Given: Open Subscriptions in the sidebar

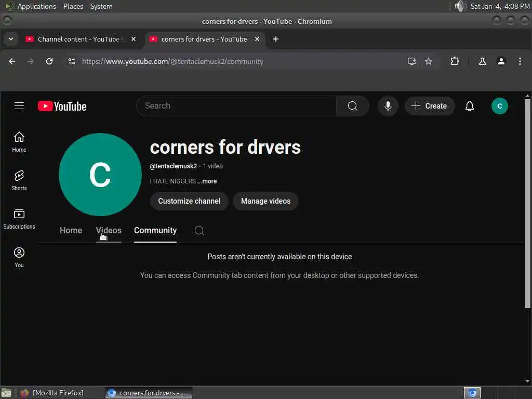Looking at the screenshot, I should pos(19,219).
